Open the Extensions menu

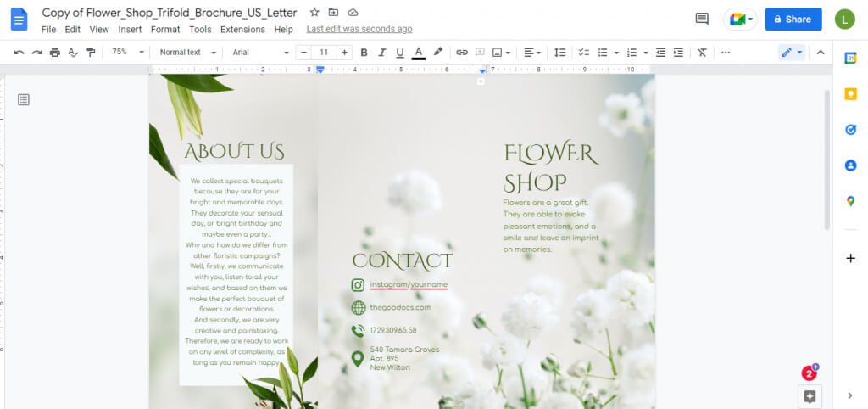click(x=242, y=29)
